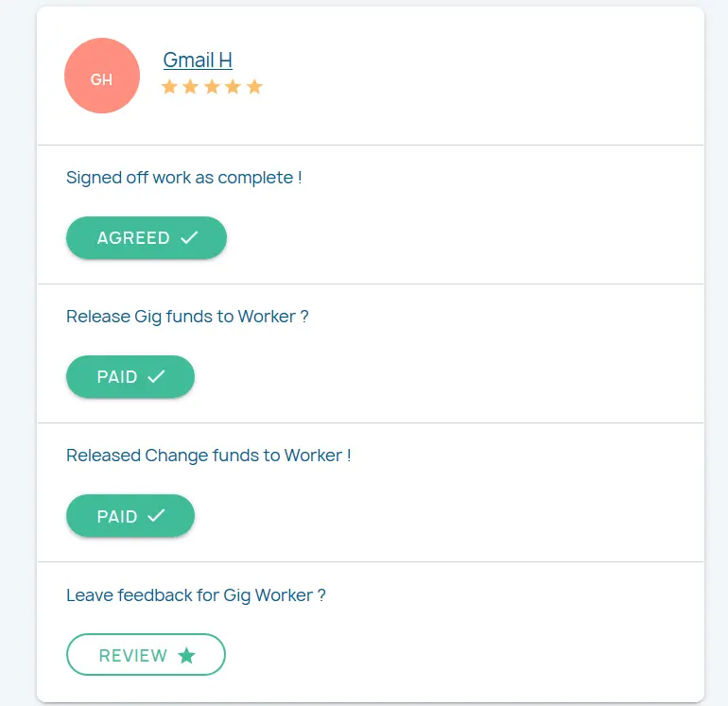Click the 'Signed off work as complete' text
The image size is (728, 706).
pyautogui.click(x=183, y=178)
